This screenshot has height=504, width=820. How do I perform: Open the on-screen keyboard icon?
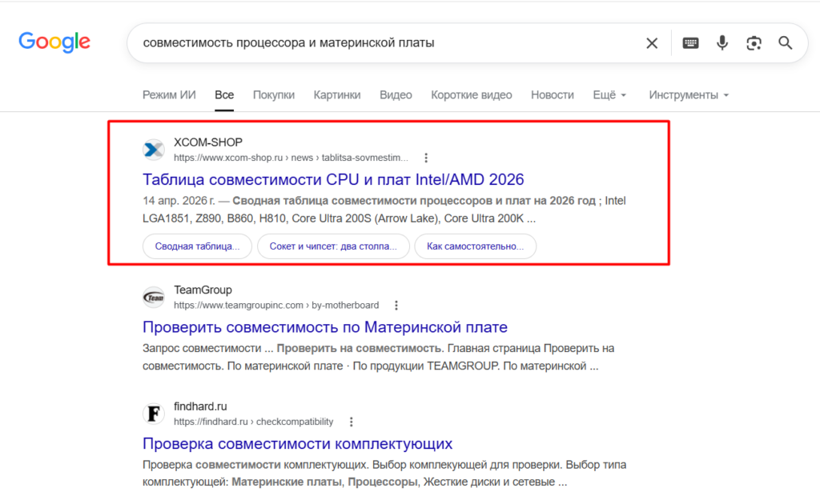click(x=690, y=43)
